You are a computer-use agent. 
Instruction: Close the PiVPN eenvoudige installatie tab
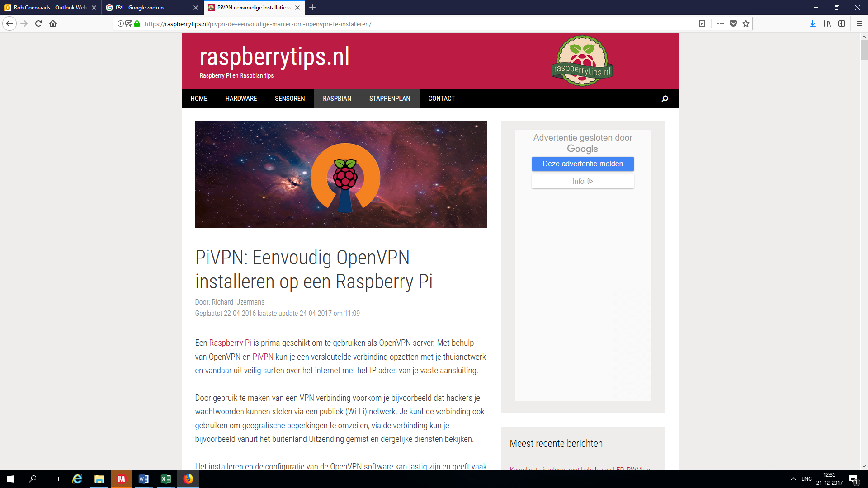[x=297, y=8]
